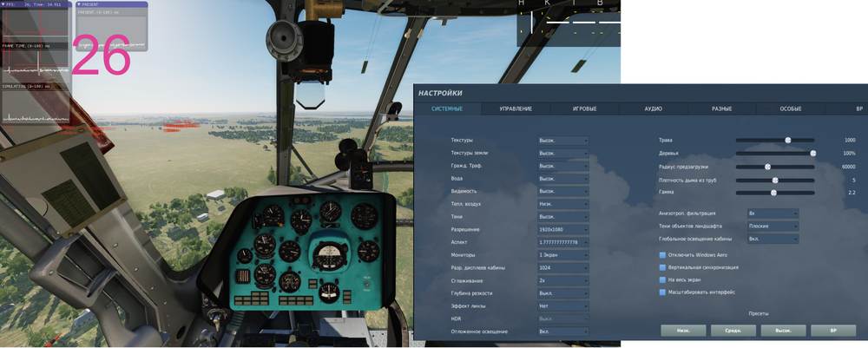Click the Трава slider handle
The image size is (868, 348).
coord(788,141)
